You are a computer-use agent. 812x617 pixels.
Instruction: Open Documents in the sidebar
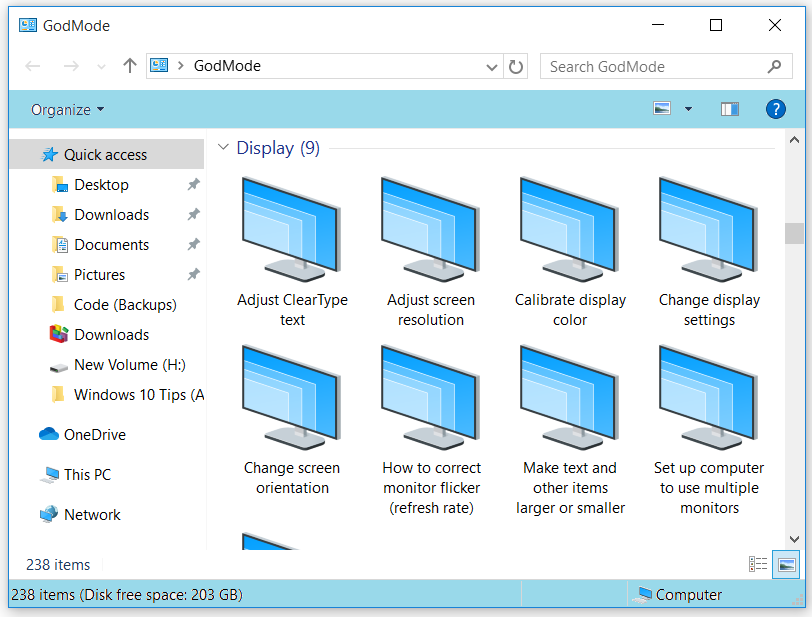click(112, 245)
